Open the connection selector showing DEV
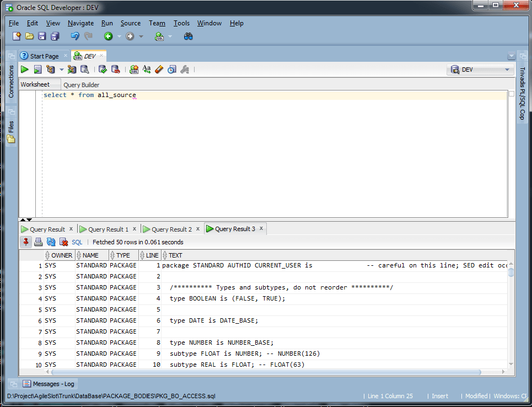This screenshot has height=407, width=532. [480, 69]
